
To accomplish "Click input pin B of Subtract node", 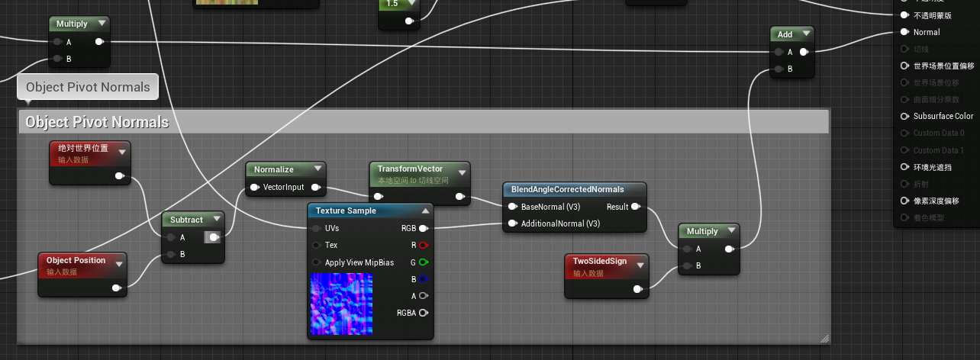I will [171, 254].
